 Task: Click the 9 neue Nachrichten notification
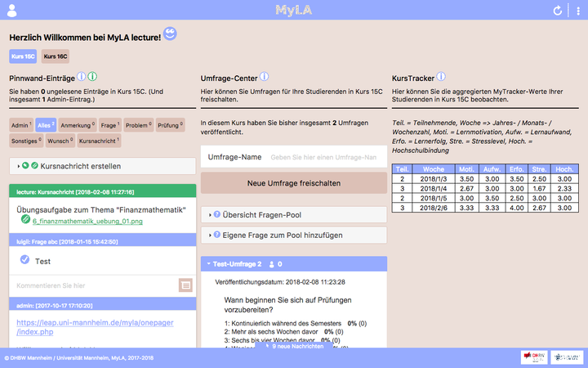pos(294,346)
